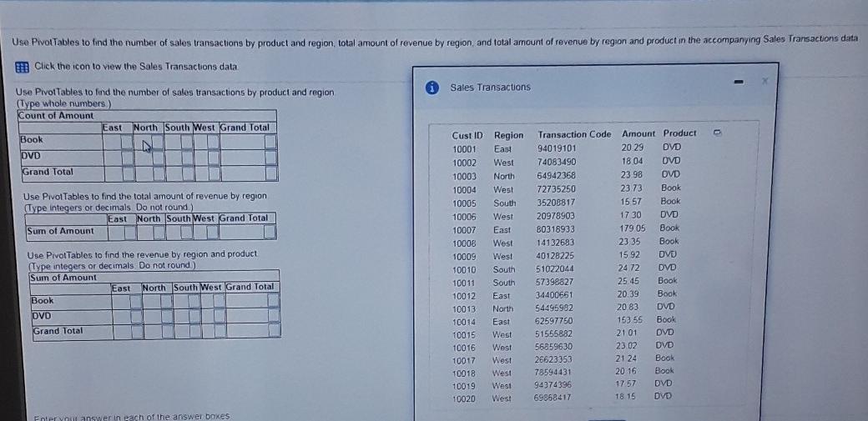868x421 pixels.
Task: Click customer ID 10013
Action: tap(464, 308)
